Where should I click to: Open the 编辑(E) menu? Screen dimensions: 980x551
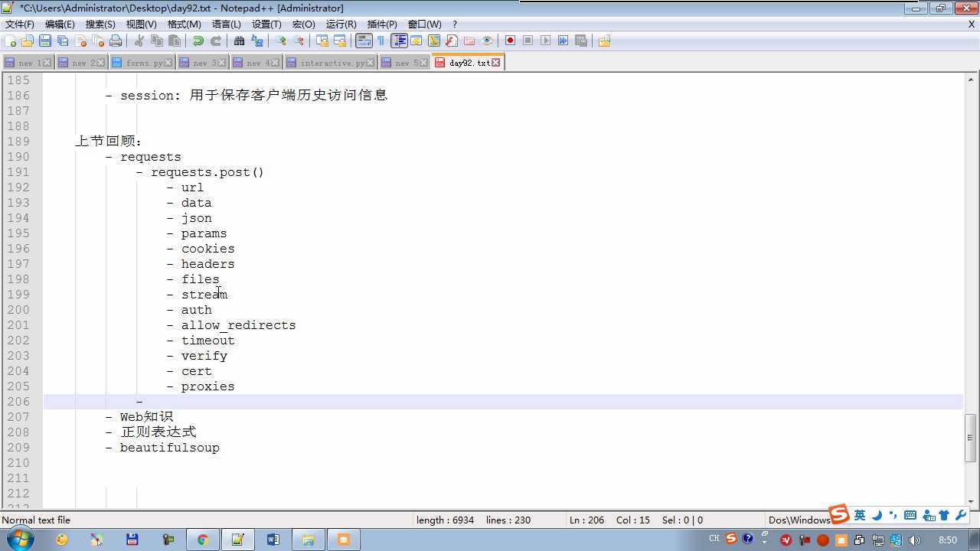click(x=60, y=24)
